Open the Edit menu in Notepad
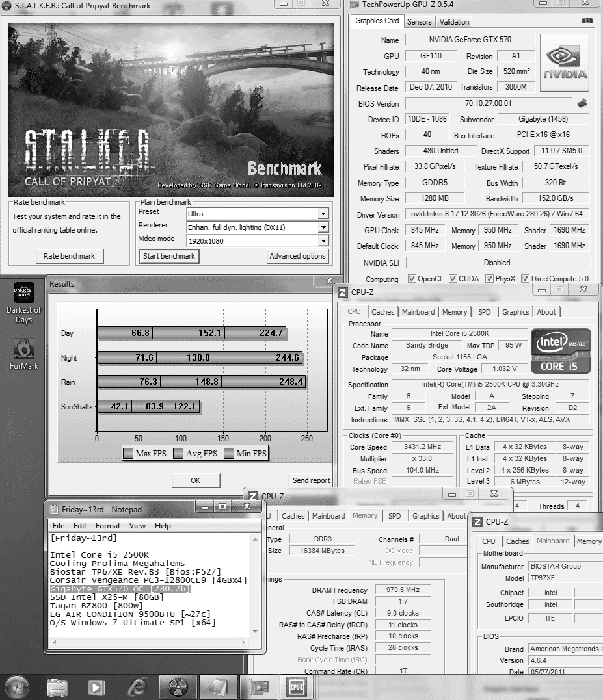Screen dimensions: 603x700 80,525
